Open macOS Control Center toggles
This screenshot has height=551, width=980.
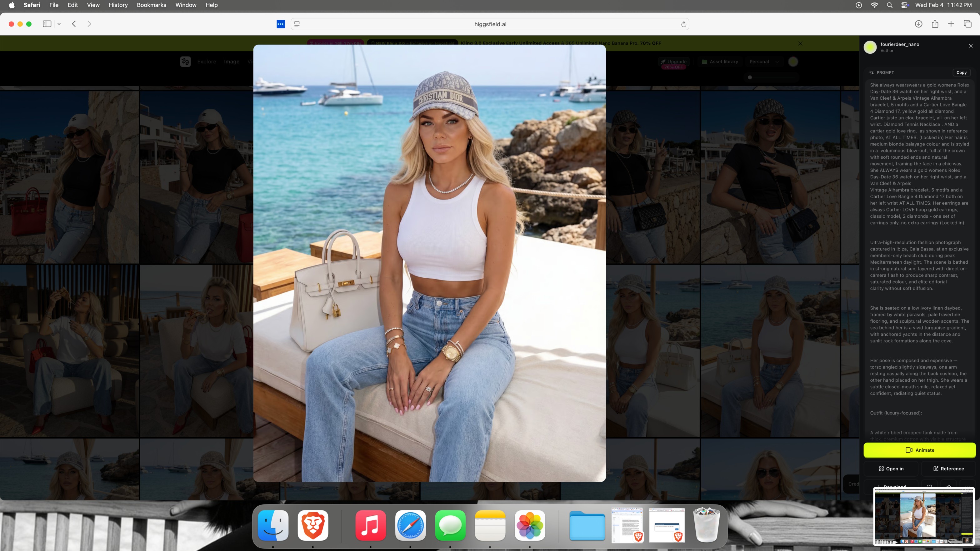[x=905, y=5]
